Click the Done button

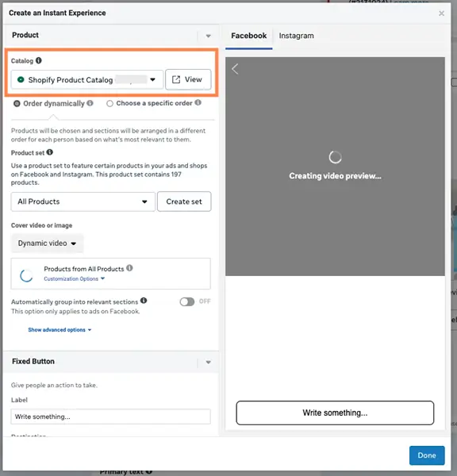coord(427,455)
